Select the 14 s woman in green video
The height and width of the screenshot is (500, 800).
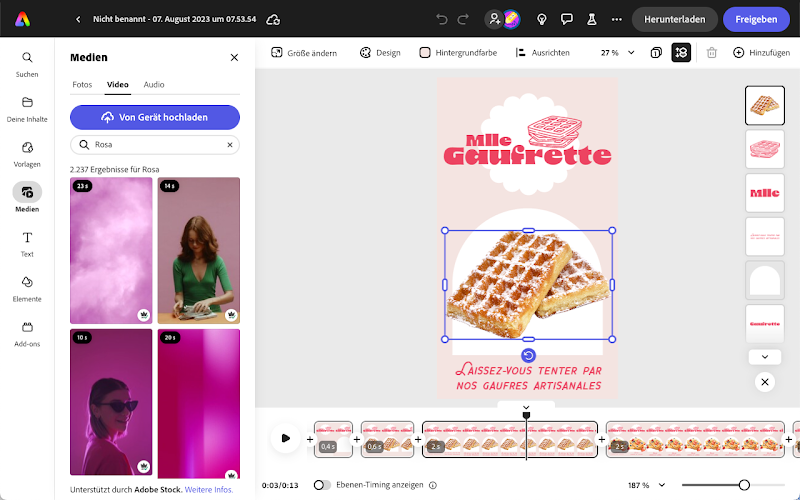click(x=198, y=251)
